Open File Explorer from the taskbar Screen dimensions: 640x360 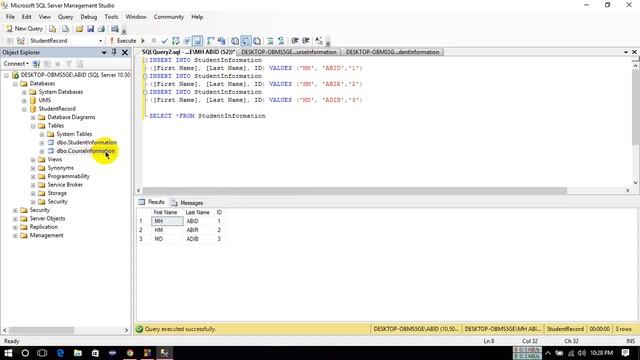78,353
